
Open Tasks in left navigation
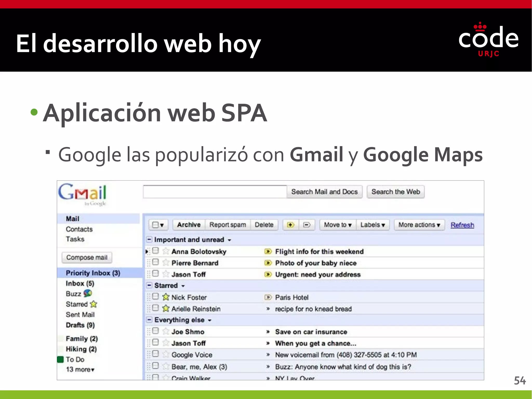[x=75, y=239]
